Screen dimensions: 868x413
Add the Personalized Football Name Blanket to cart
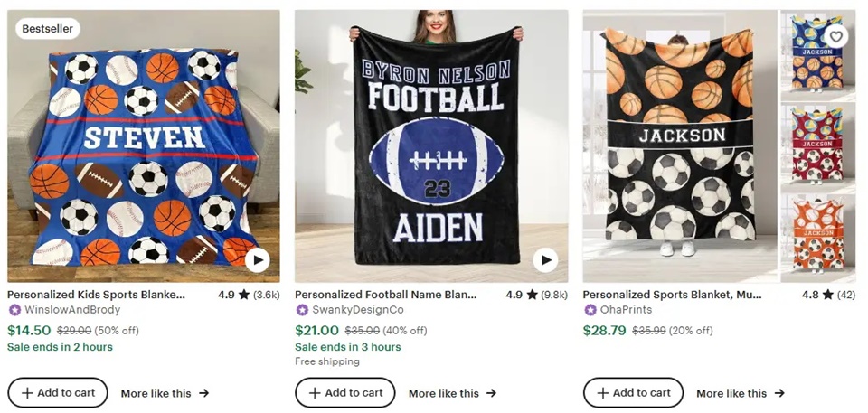click(x=345, y=393)
